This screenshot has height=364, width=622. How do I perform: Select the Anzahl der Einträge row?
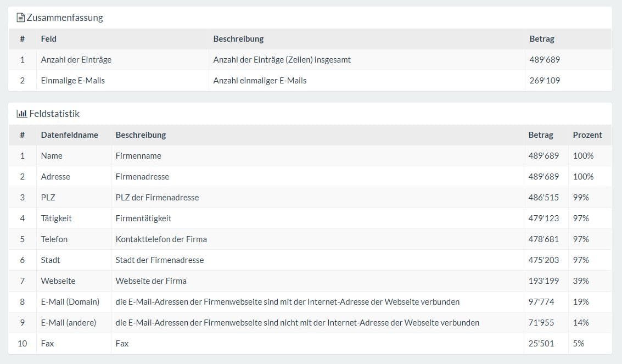click(76, 60)
